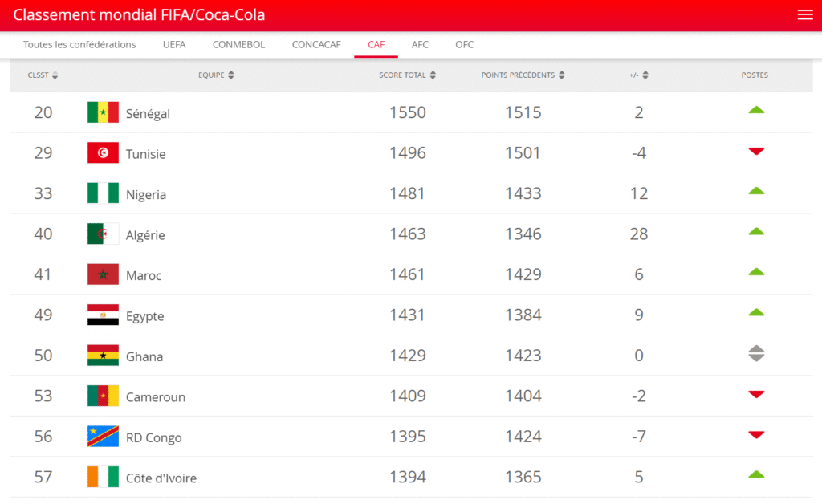
Task: Click Tunisie's red downward rank arrow
Action: tap(755, 151)
